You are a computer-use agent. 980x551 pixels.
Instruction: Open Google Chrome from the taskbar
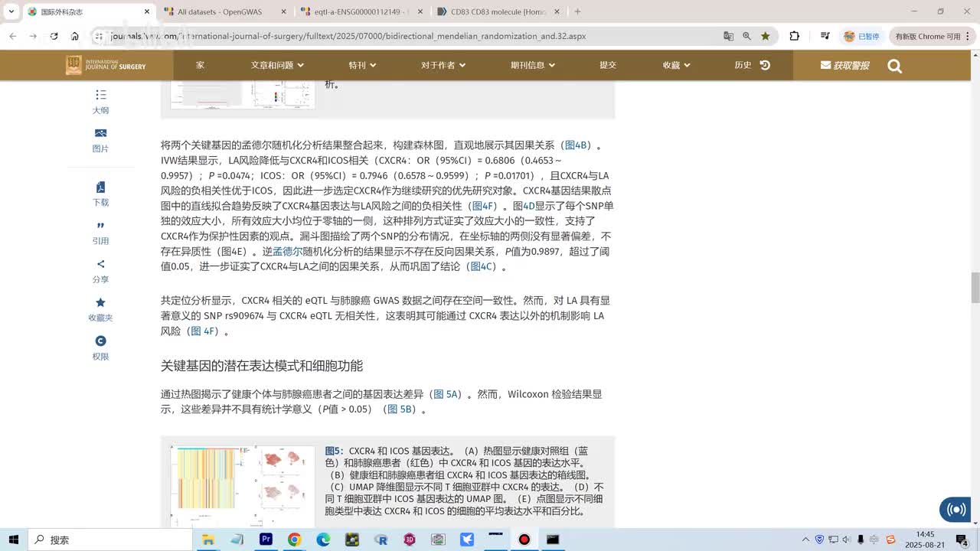tap(295, 540)
